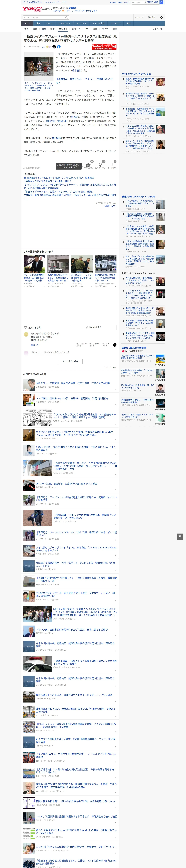Open the 米上院議員、トランプ政権 recommended card
The width and height of the screenshot is (186, 868).
click(x=82, y=271)
